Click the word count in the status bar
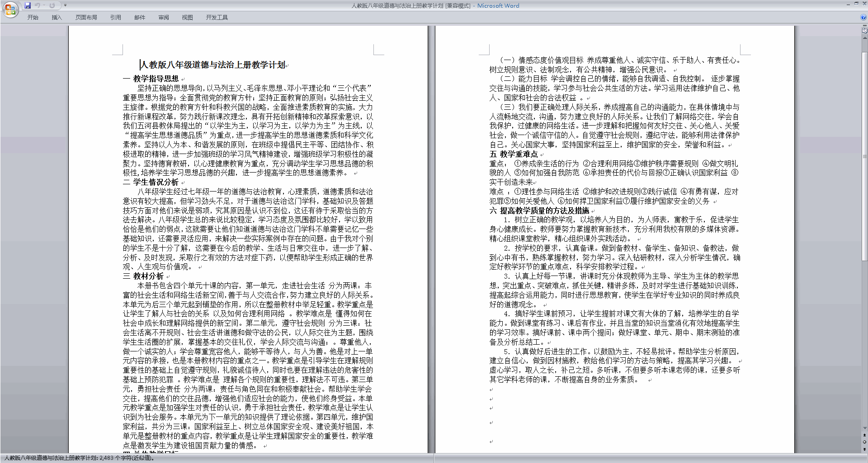868x463 pixels. click(80, 458)
